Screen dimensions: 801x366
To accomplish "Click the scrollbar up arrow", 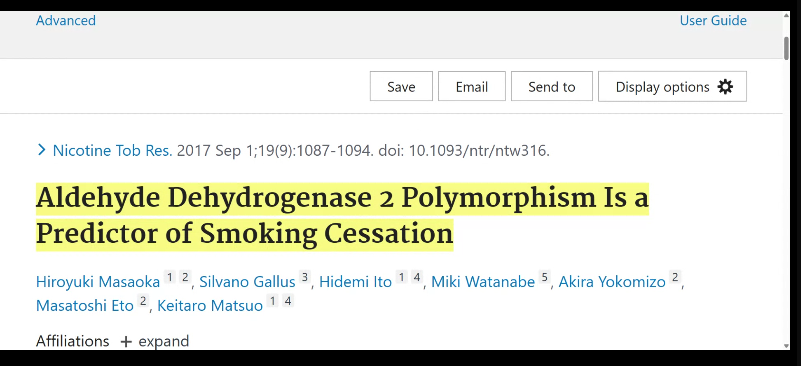I will pos(787,16).
